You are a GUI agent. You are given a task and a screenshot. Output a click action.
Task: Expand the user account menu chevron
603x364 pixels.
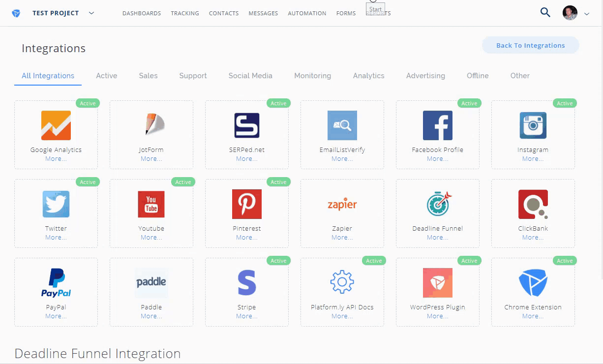[587, 14]
